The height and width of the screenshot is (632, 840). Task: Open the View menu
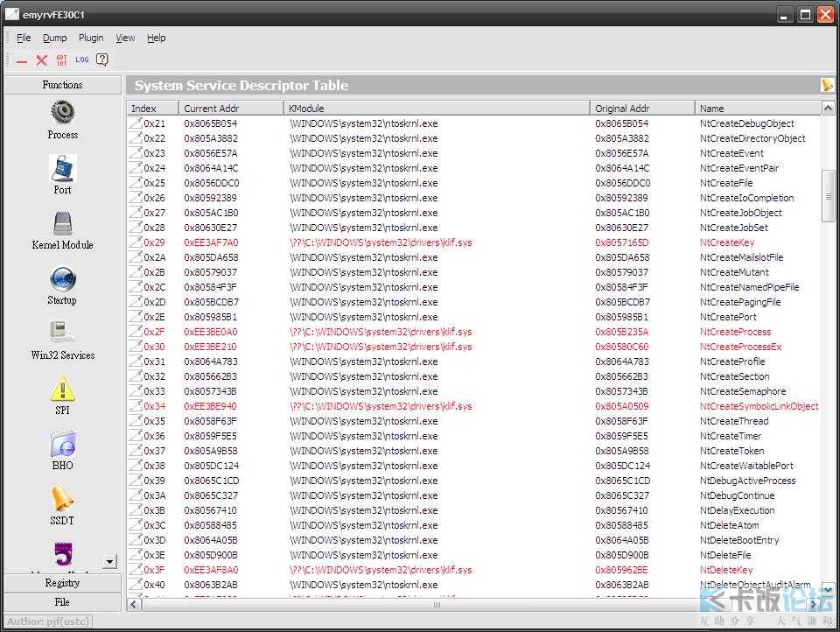[125, 38]
